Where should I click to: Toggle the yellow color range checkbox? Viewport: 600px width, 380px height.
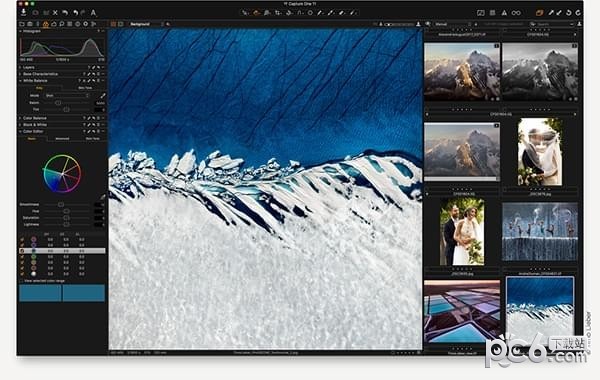point(22,263)
